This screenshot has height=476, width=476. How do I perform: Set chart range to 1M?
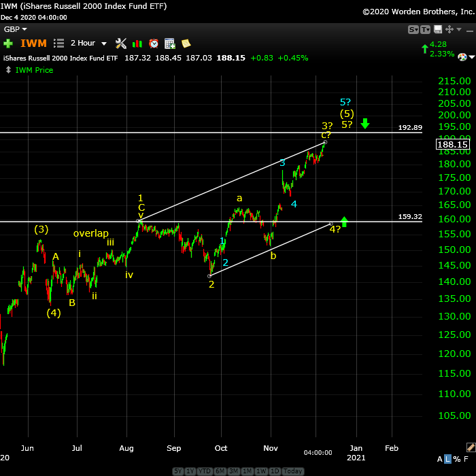point(247,471)
